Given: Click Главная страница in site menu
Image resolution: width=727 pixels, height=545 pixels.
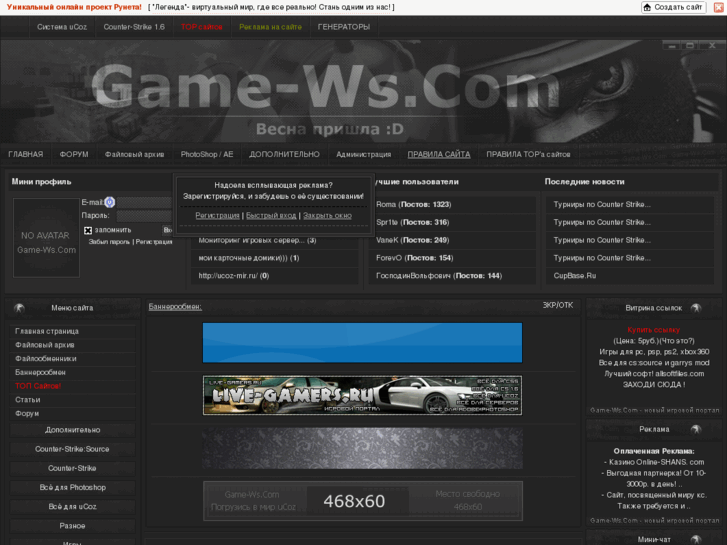Looking at the screenshot, I should click(x=47, y=331).
